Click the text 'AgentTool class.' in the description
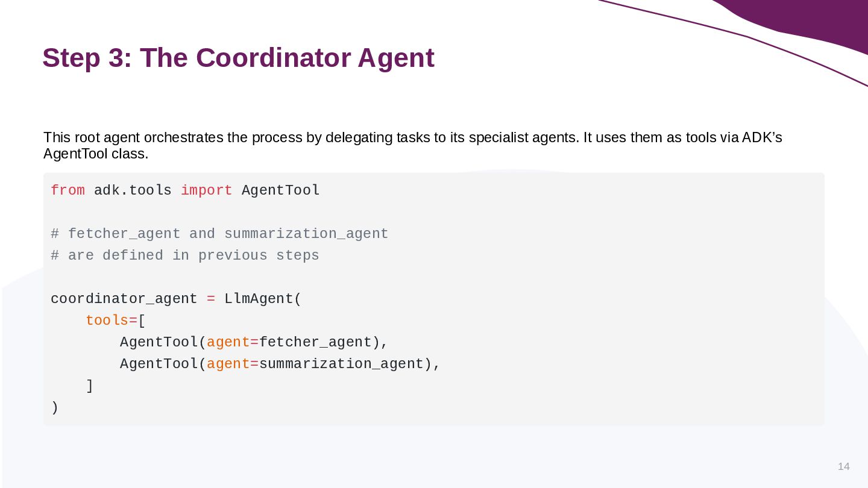 (96, 154)
